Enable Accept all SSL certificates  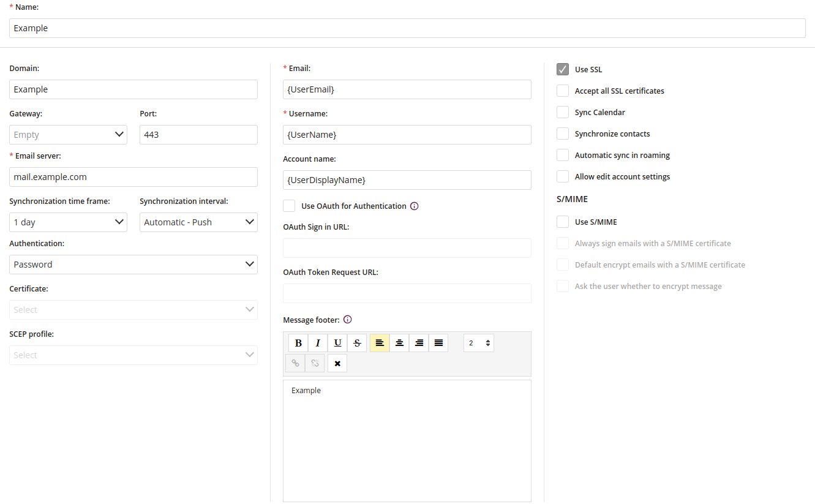click(x=563, y=91)
